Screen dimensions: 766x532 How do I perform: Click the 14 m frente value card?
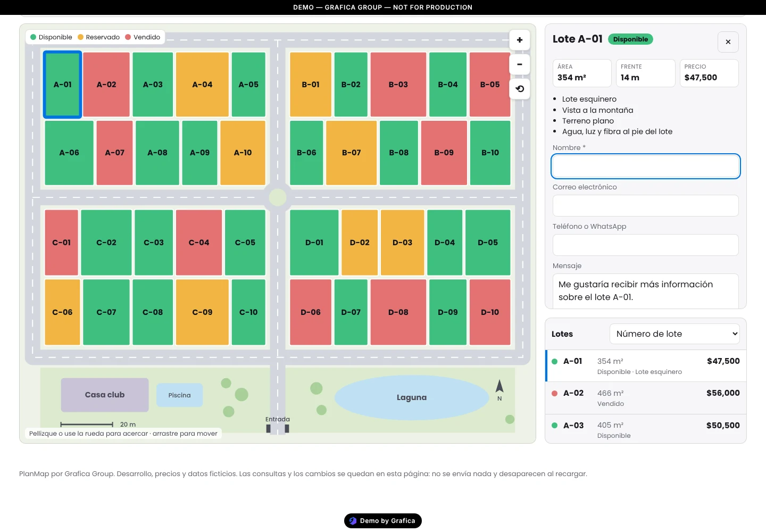(x=646, y=73)
